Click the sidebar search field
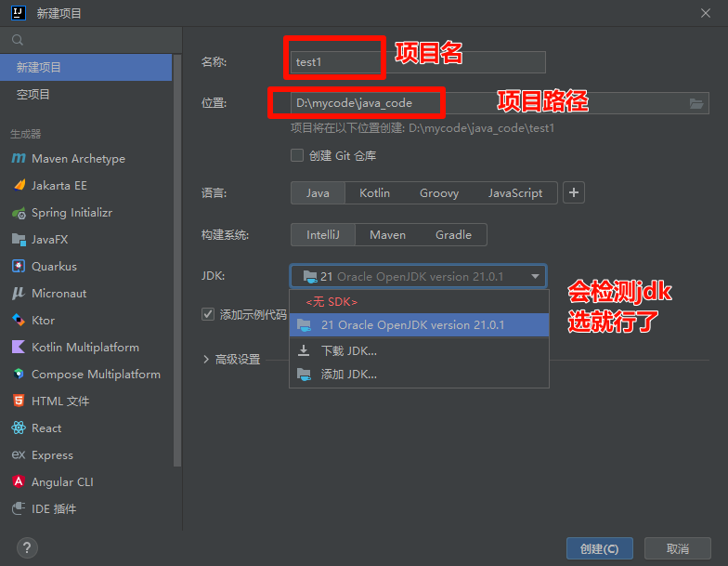 [91, 40]
